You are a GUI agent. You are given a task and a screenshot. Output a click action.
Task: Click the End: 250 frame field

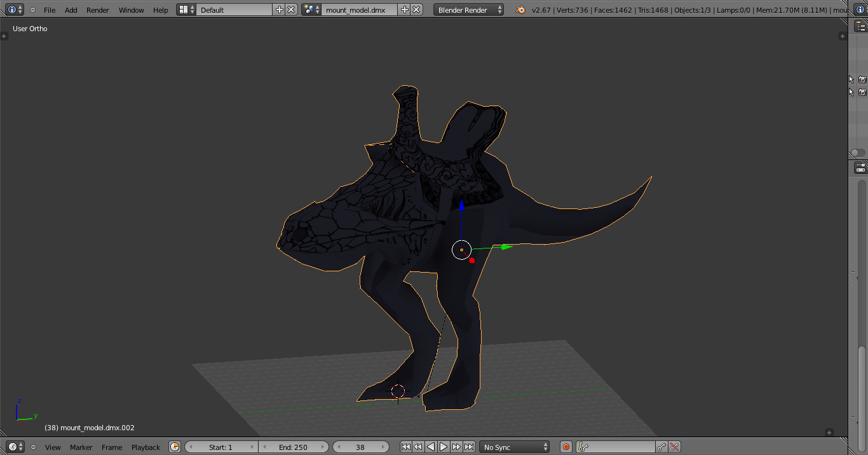[x=294, y=447]
